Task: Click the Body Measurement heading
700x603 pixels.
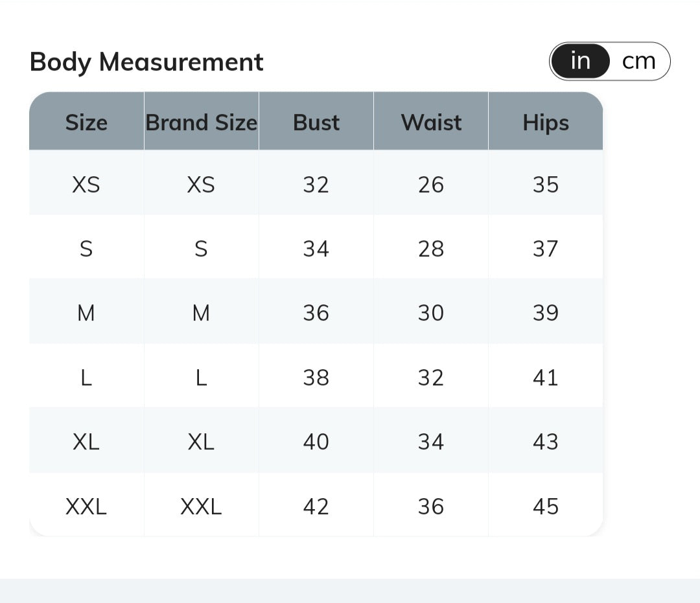Action: (x=146, y=62)
